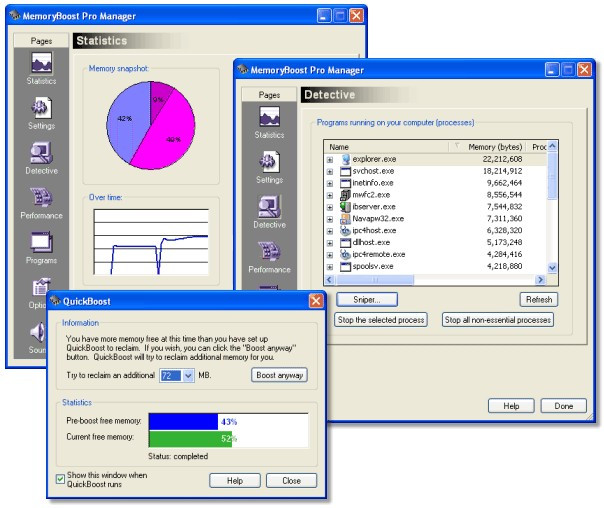Expand ibserver.exe tree row
Image resolution: width=604 pixels, height=508 pixels.
pyautogui.click(x=330, y=207)
